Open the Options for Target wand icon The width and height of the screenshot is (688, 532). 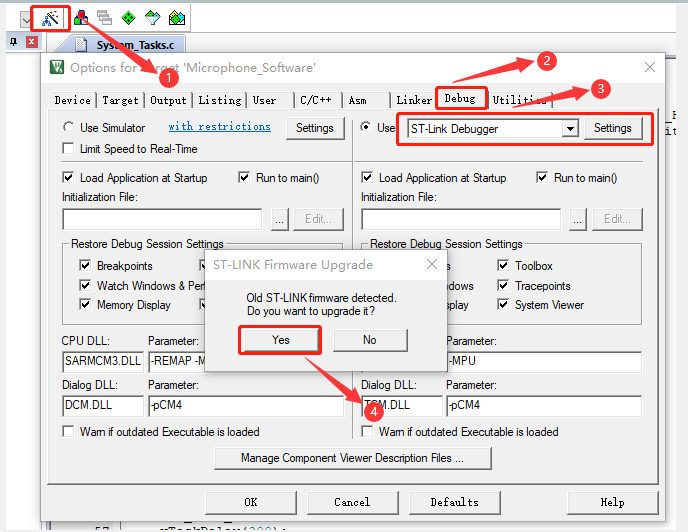pyautogui.click(x=50, y=18)
